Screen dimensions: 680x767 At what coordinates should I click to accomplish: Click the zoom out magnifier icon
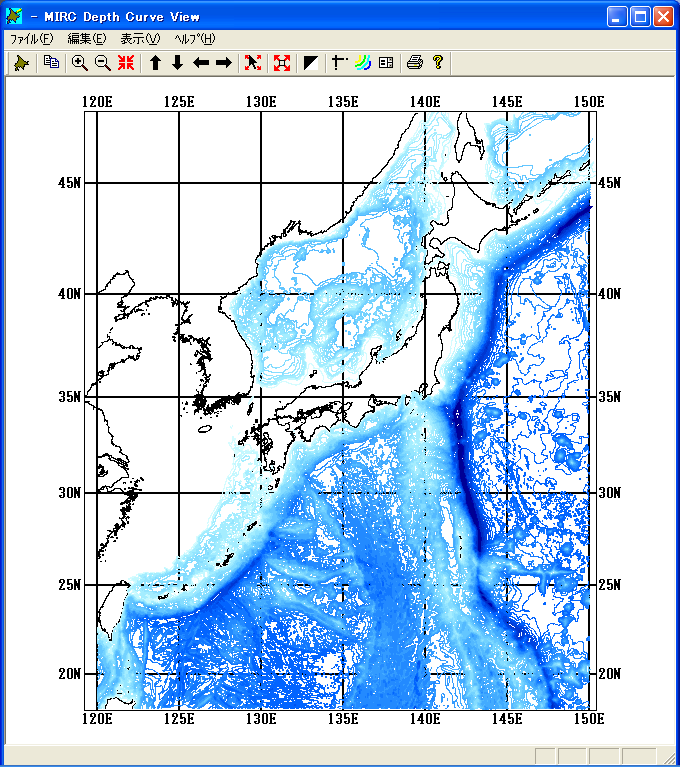[x=102, y=63]
